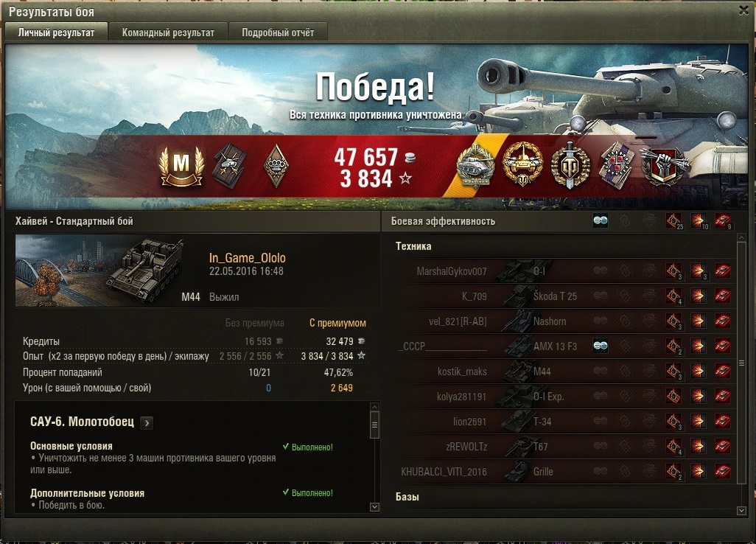Viewport: 756px width, 544px height.
Task: Click the damage icon in Nashorn row
Action: tap(698, 321)
